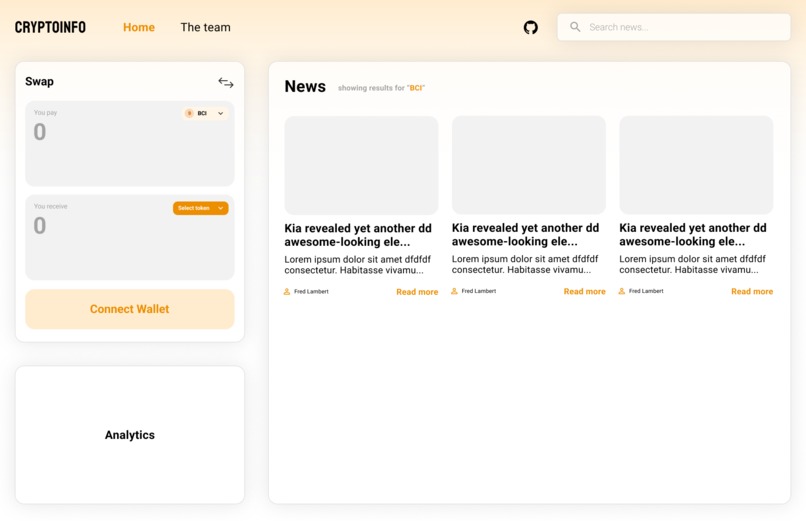Click Lorem ipsum description on third card
806x521 pixels.
pyautogui.click(x=692, y=264)
